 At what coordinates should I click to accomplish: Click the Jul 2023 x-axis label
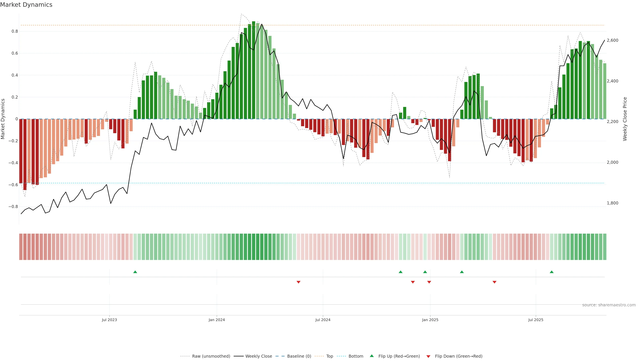(109, 320)
